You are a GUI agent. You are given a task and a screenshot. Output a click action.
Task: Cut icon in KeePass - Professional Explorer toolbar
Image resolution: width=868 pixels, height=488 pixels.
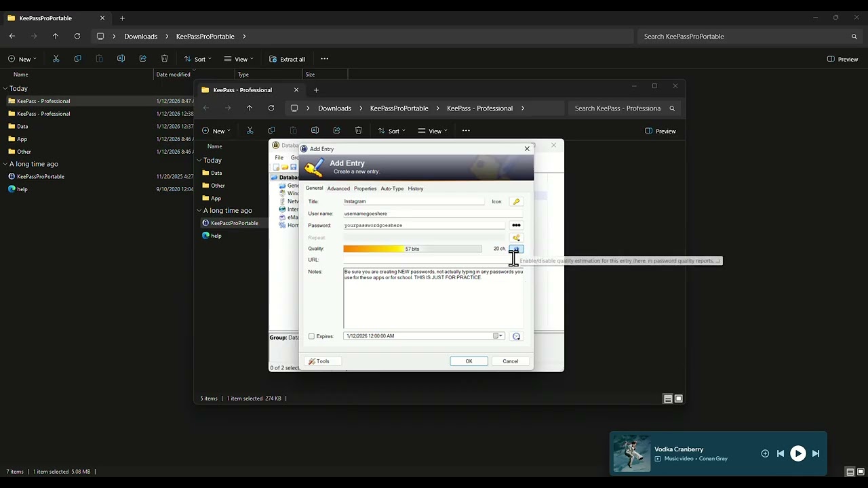(250, 131)
